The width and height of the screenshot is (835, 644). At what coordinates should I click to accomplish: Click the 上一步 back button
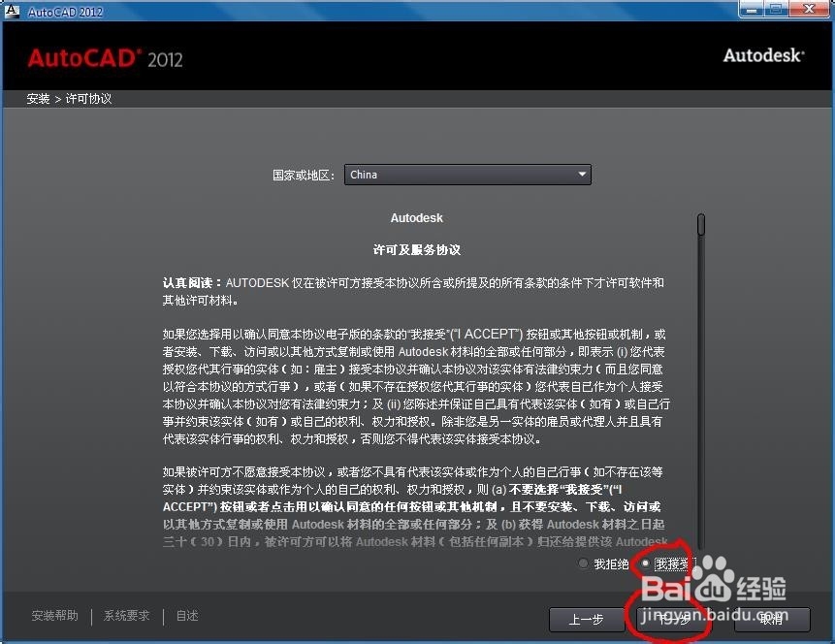pos(587,620)
